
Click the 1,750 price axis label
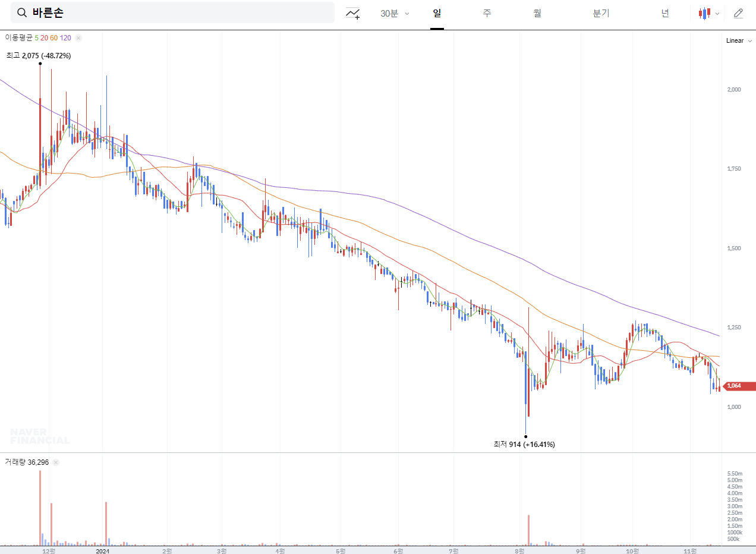tap(734, 169)
